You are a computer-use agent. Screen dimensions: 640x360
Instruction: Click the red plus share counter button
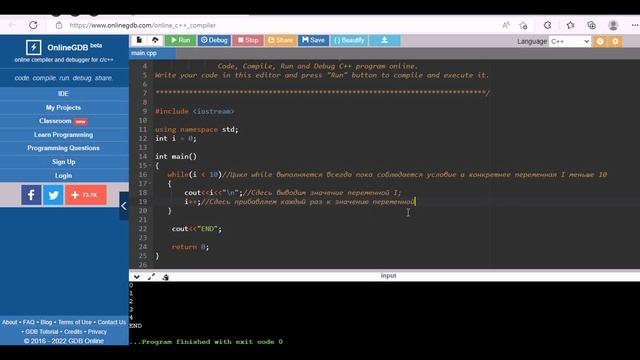(x=86, y=195)
